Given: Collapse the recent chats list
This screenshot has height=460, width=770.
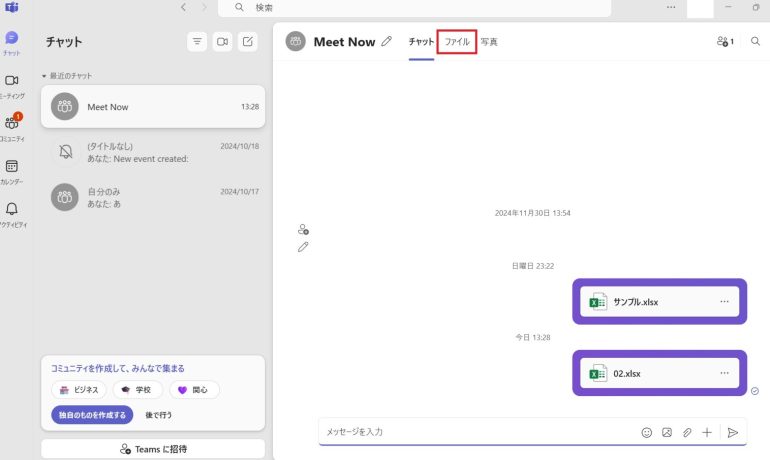Looking at the screenshot, I should tap(44, 76).
